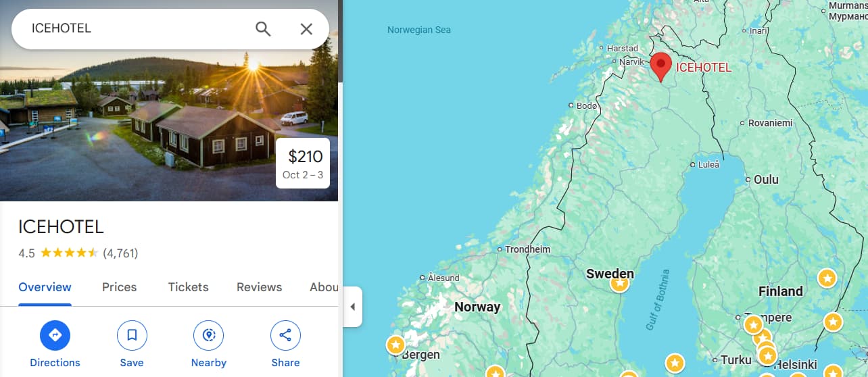Click the search magnifier icon
868x377 pixels.
click(x=263, y=28)
